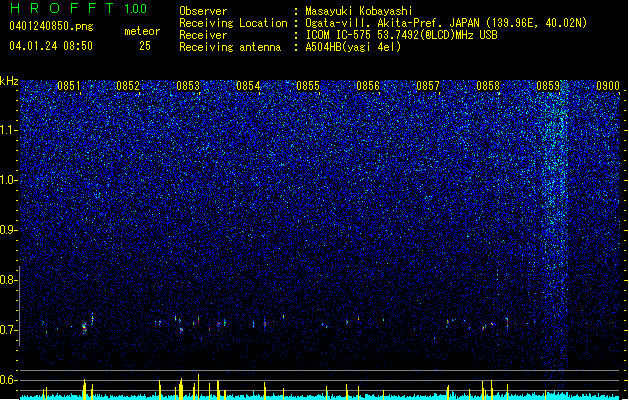The image size is (629, 400).
Task: Click the 0900 time marker
Action: click(x=608, y=86)
